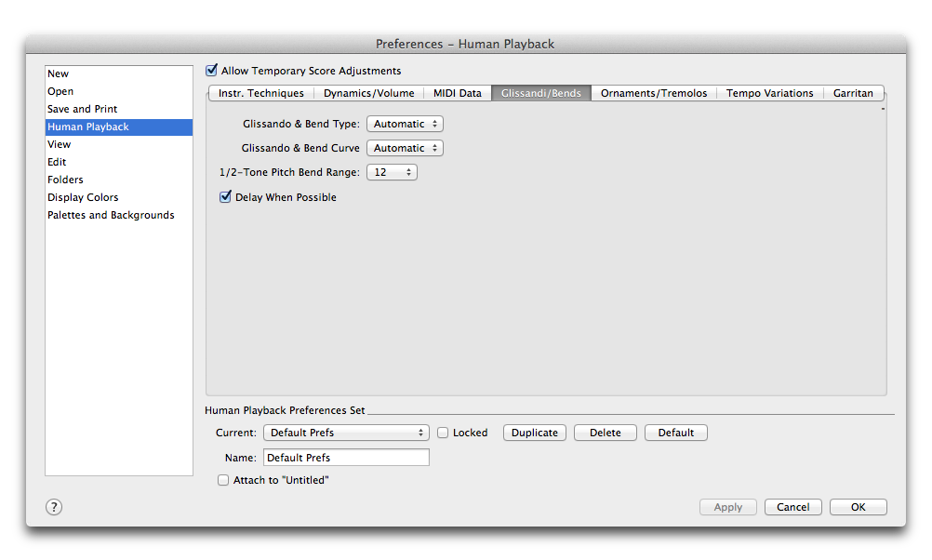Check Attach to "Untitled" option
The width and height of the screenshot is (932, 560).
click(223, 480)
